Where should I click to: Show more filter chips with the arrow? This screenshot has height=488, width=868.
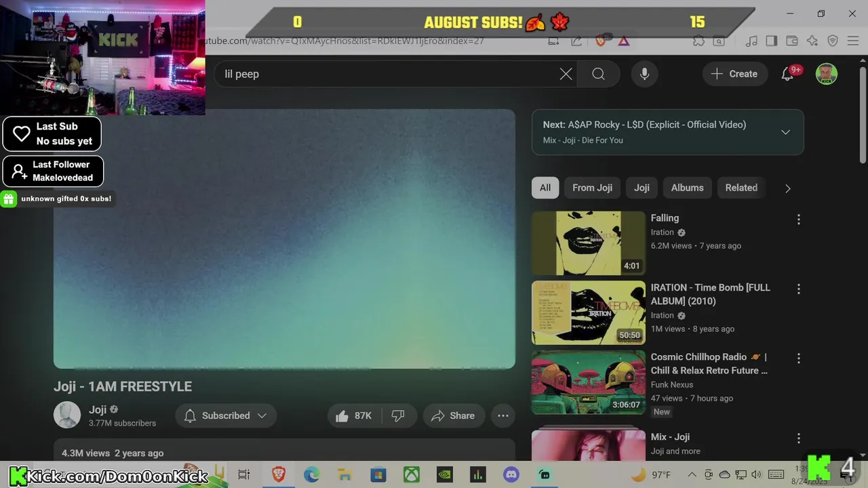[x=787, y=188]
